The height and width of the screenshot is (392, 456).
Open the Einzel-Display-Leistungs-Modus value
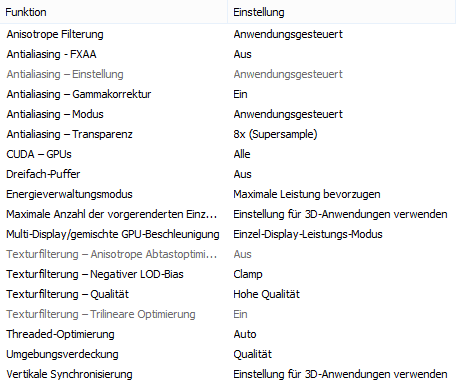[308, 234]
